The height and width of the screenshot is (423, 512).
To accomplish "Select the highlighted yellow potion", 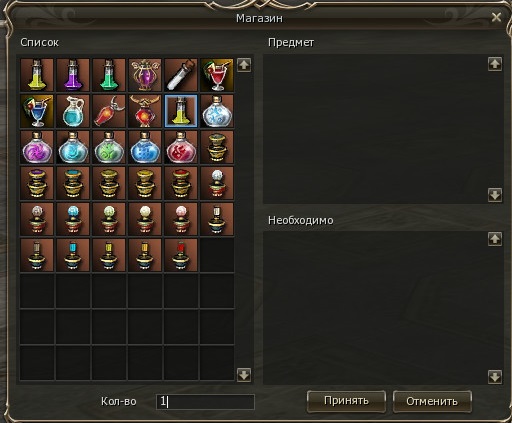I will 181,111.
